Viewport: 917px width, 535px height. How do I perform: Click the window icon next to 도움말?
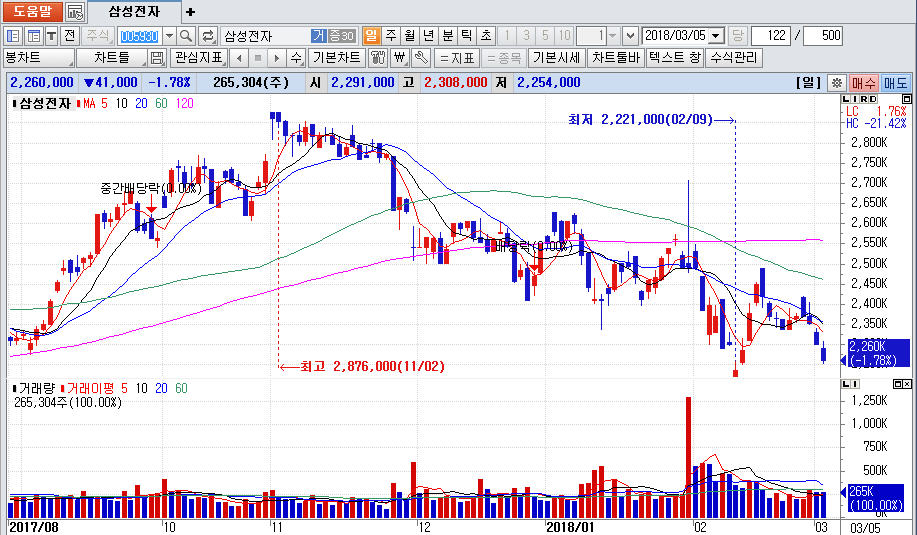click(x=75, y=12)
